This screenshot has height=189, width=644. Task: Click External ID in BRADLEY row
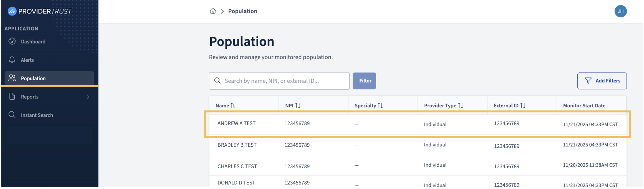pos(507,146)
